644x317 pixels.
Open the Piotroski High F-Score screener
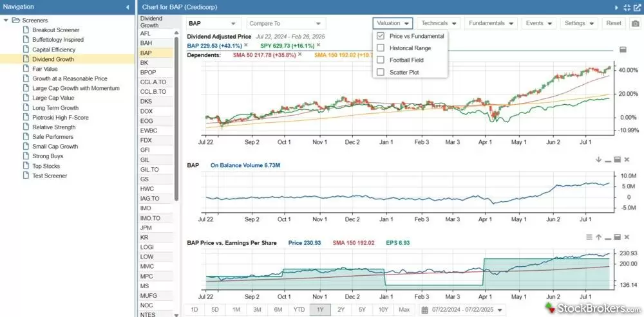point(61,117)
